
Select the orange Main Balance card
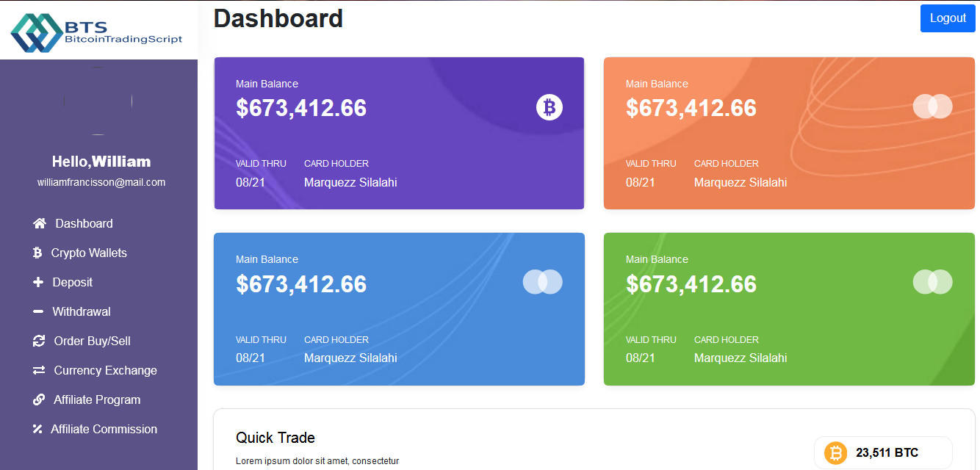click(x=789, y=133)
